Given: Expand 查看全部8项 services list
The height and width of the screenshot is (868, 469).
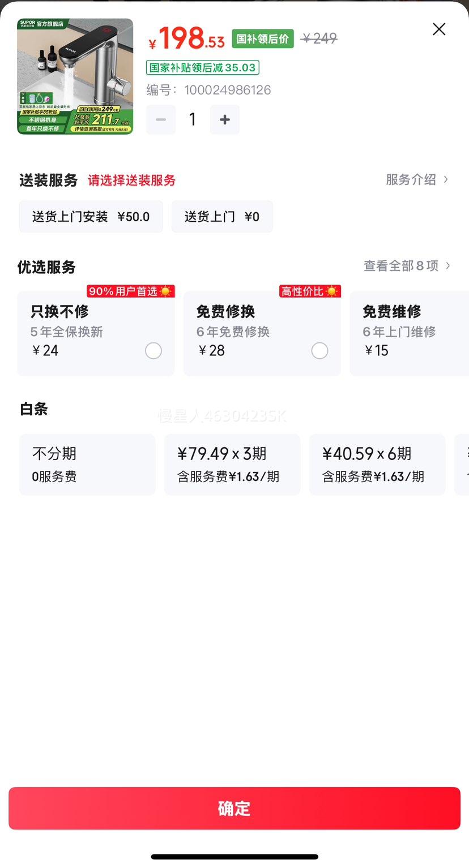Looking at the screenshot, I should pyautogui.click(x=407, y=265).
